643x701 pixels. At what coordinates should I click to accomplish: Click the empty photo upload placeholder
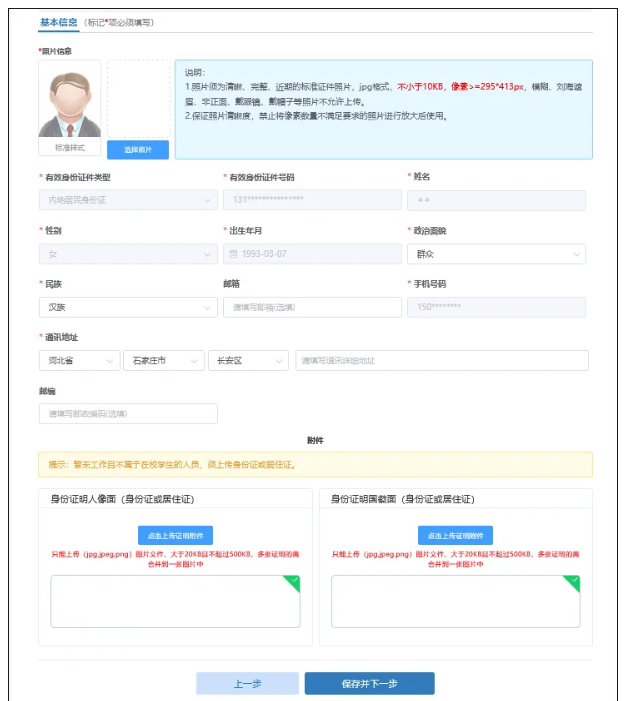click(x=138, y=100)
